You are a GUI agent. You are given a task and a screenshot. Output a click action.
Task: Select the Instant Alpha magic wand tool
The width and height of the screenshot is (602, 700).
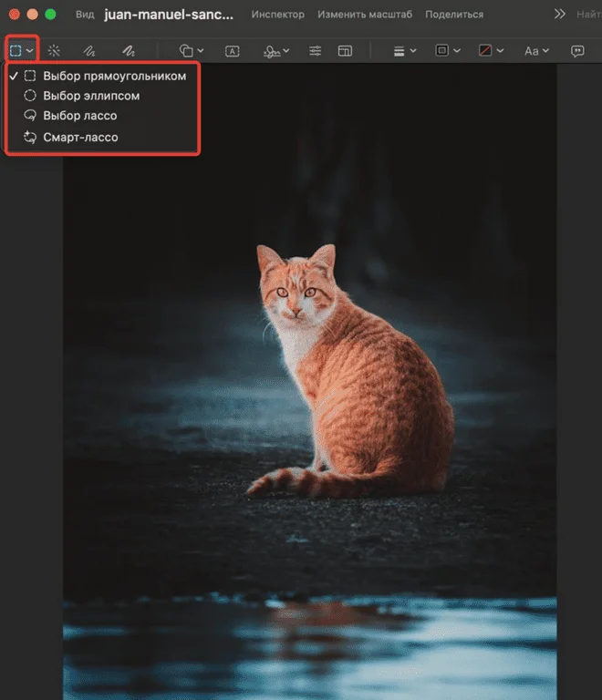(x=55, y=51)
